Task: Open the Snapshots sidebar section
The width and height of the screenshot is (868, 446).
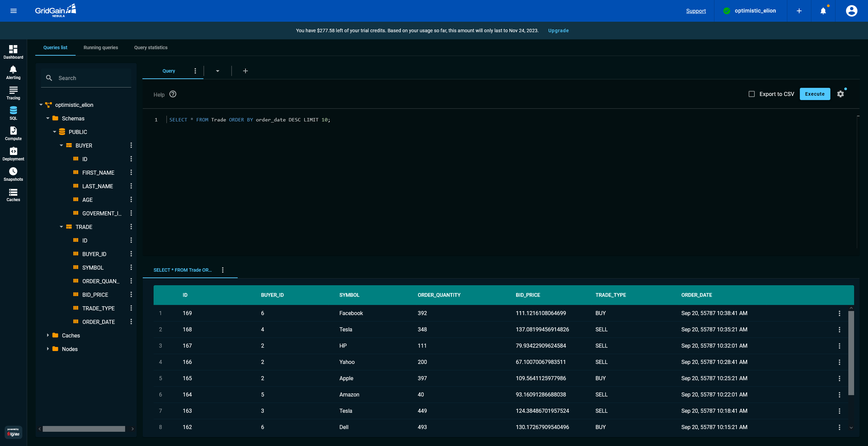Action: point(13,174)
